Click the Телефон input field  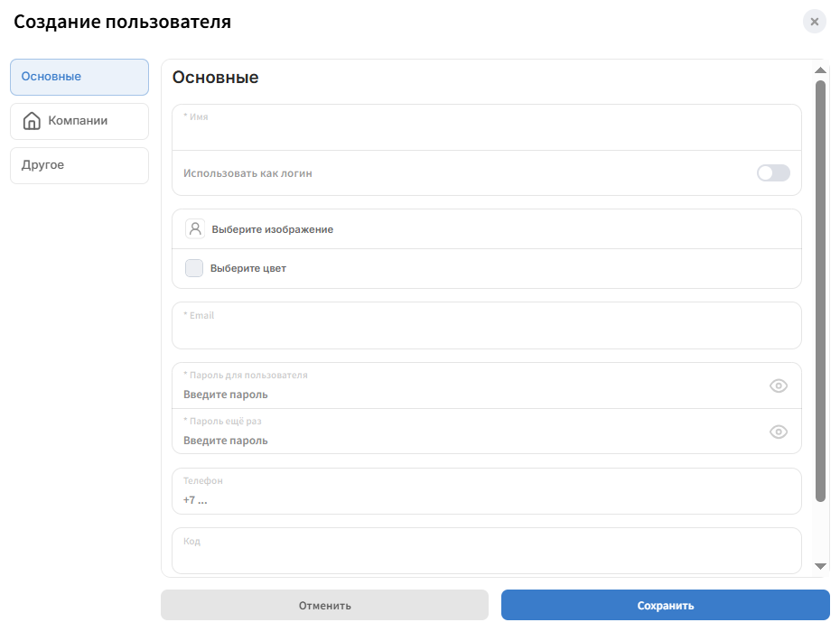point(487,492)
